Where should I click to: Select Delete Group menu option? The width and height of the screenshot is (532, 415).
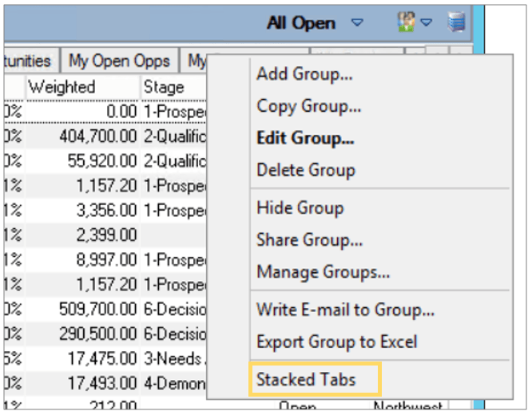pos(306,170)
